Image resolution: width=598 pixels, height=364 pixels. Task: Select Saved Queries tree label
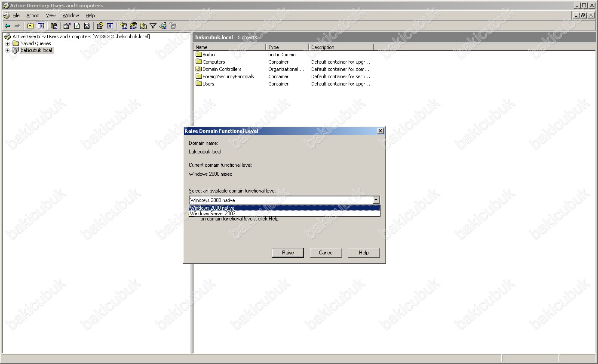(x=36, y=43)
